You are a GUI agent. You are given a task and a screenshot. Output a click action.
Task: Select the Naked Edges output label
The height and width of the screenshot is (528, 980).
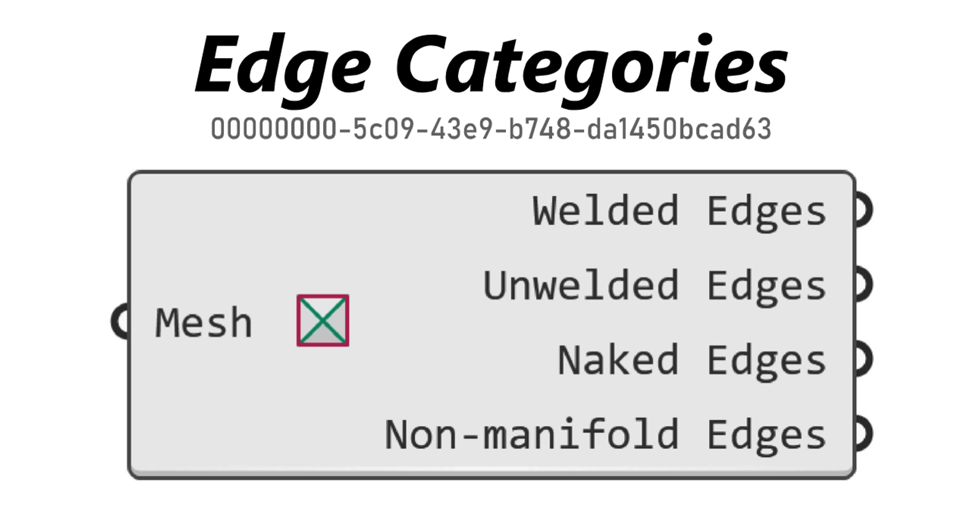coord(692,361)
